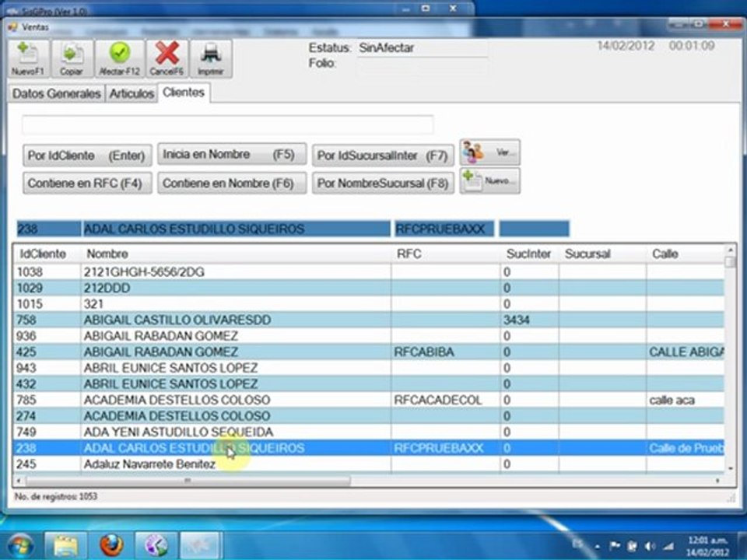Click Contiene en Nombre (F6) button
This screenshot has height=560, width=747.
[x=232, y=184]
